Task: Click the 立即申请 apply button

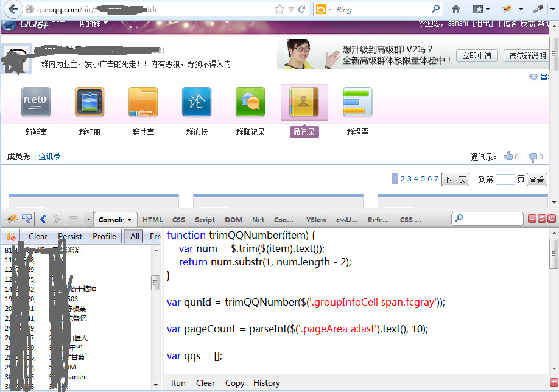Action: (477, 55)
